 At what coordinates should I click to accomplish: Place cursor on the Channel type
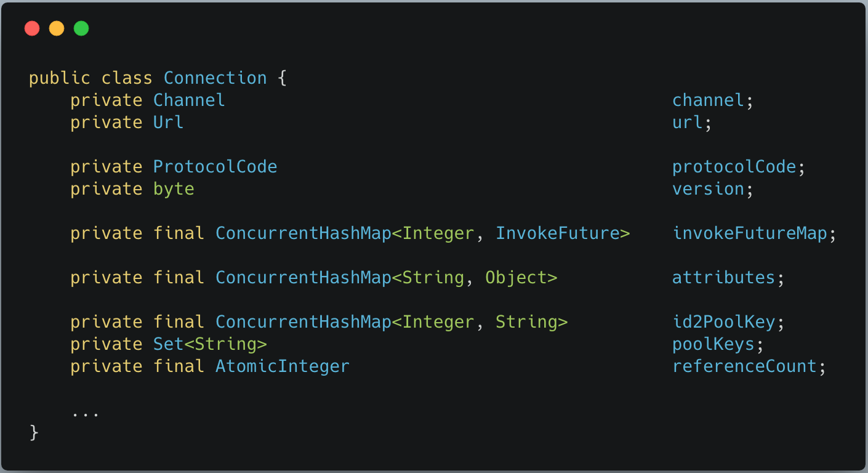coord(189,100)
